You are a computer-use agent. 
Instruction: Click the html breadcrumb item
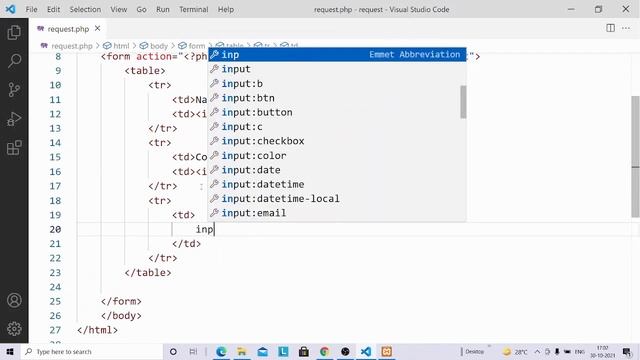(117, 46)
